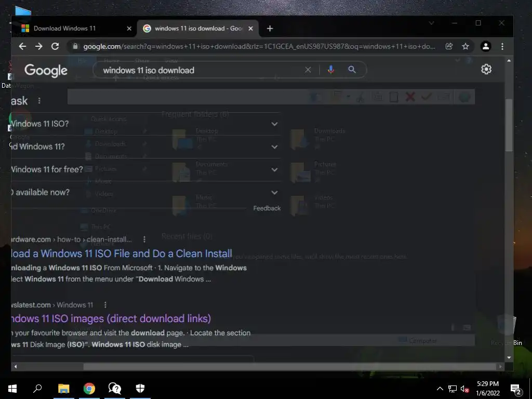Expand the 'Windows 11 ISO?' question
Image resolution: width=532 pixels, height=399 pixels.
[274, 124]
